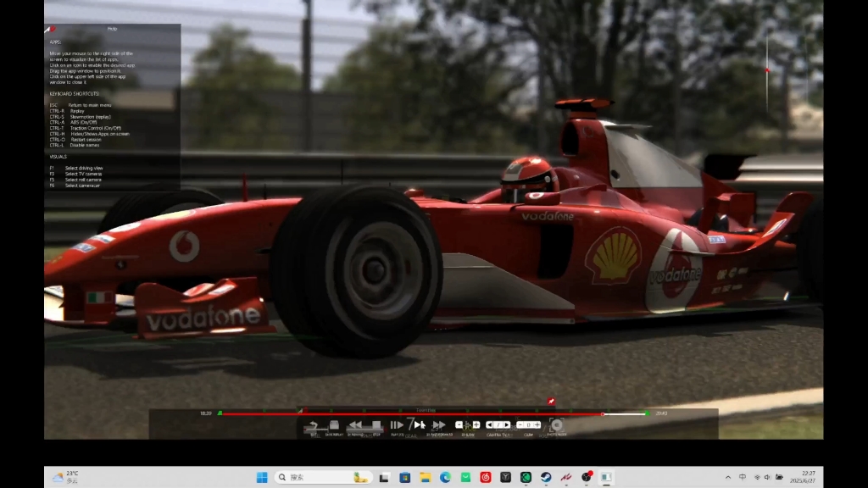Screen dimensions: 868x488
Task: Click the "CTRL-R Replay" shortcut line
Action: tap(67, 111)
